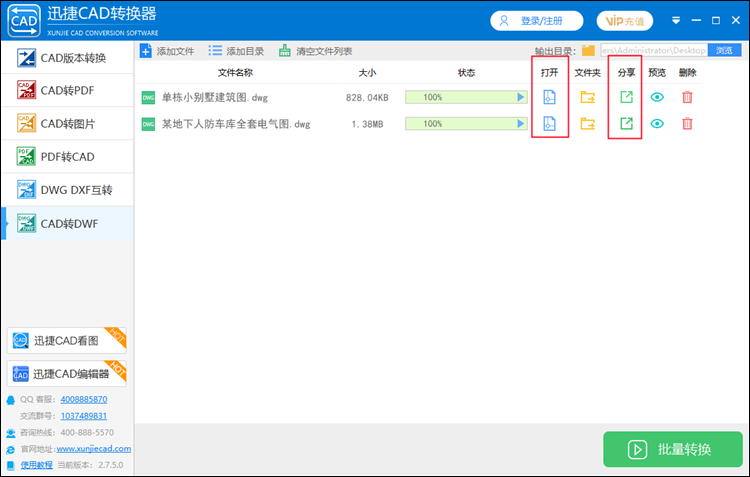
Task: Click progress bar of 某地下人防车库全套电气图.dwg
Action: pos(466,124)
